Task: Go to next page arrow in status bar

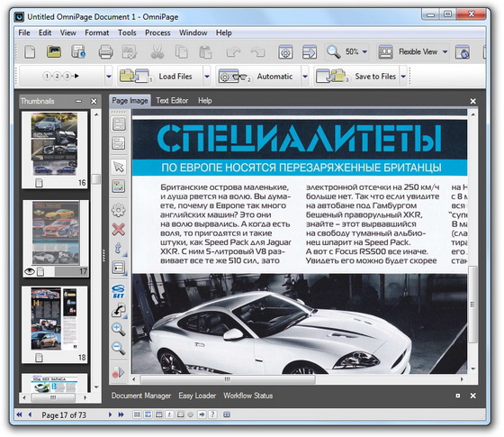Action: click(110, 414)
